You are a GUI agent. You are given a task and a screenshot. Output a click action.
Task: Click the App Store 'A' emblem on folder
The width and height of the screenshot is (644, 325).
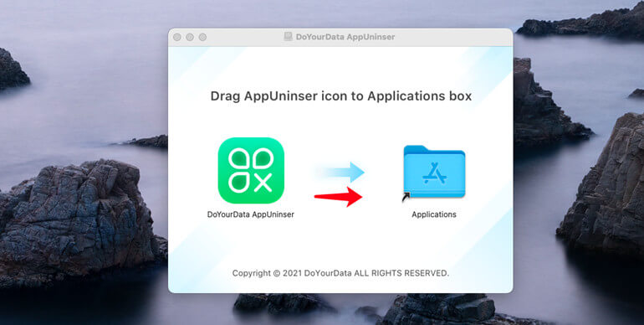point(435,173)
